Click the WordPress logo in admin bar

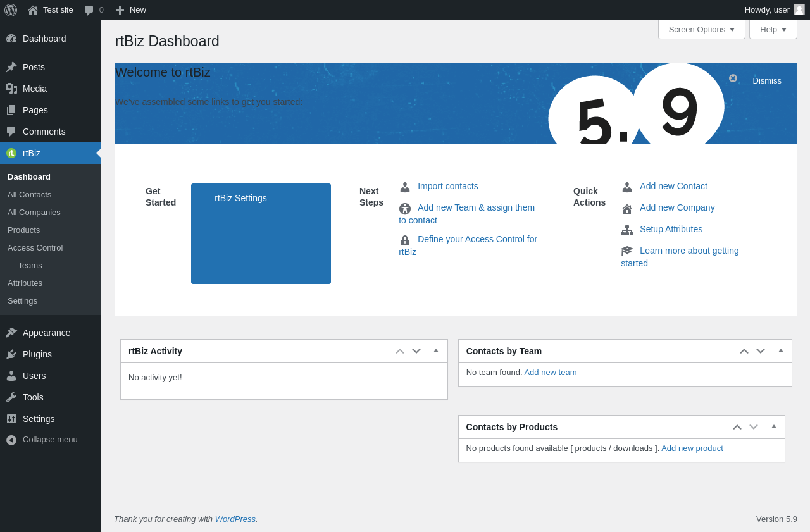point(11,10)
